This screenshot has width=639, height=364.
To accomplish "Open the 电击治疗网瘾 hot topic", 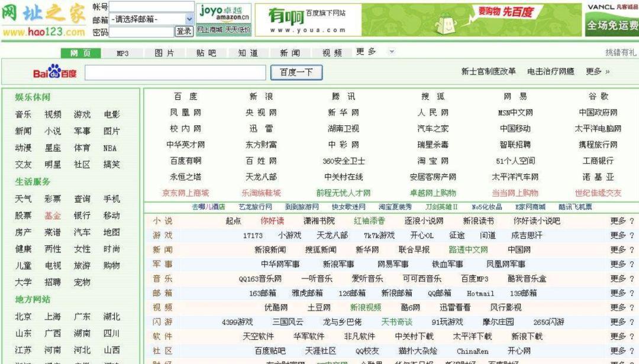I will tap(551, 71).
